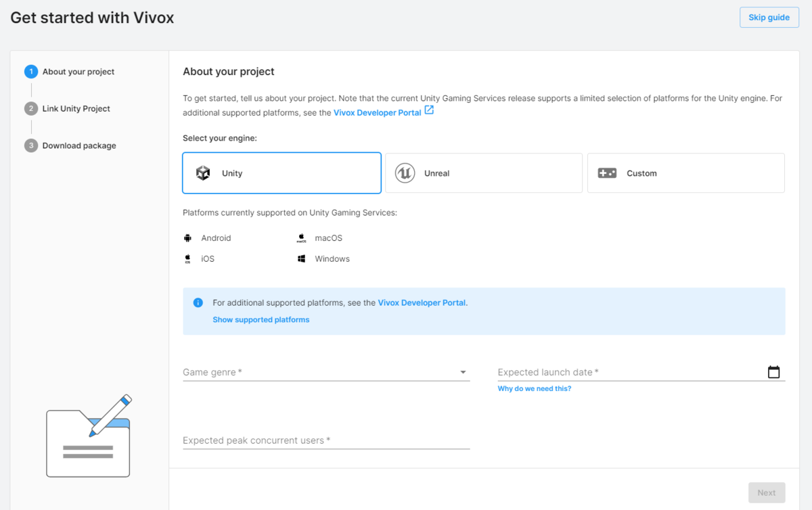Viewport: 812px width, 510px height.
Task: Click the blue info icon in banner
Action: coord(198,303)
